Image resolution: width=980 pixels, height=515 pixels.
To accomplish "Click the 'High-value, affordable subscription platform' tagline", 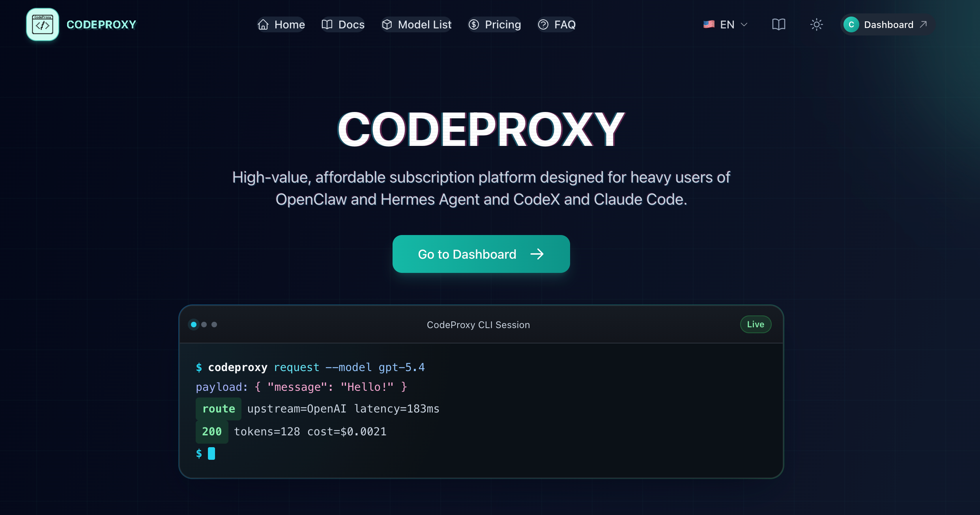I will point(481,188).
